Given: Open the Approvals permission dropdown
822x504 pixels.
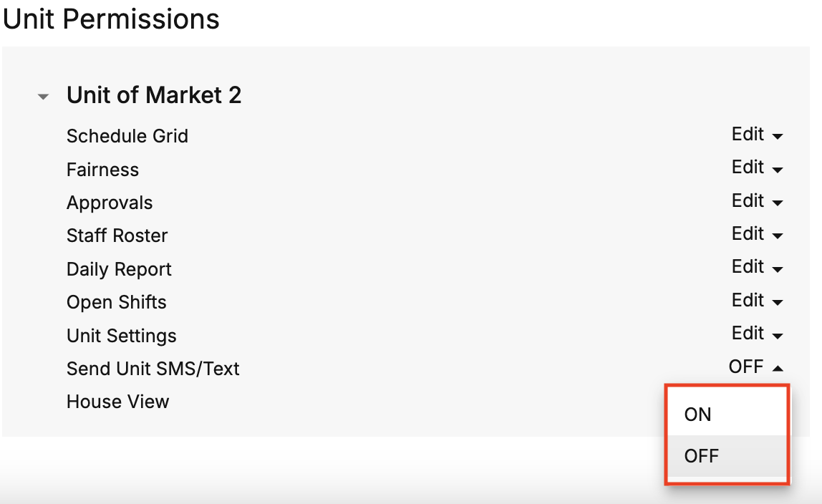Looking at the screenshot, I should click(757, 201).
